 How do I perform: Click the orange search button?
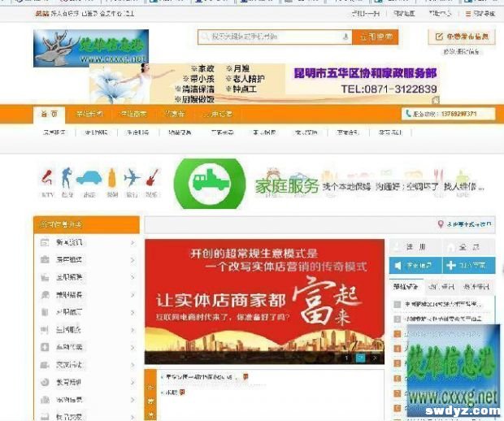pyautogui.click(x=376, y=37)
